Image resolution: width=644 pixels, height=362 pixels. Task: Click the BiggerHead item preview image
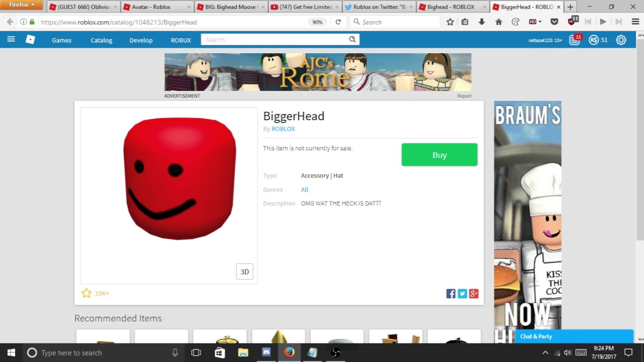point(169,195)
